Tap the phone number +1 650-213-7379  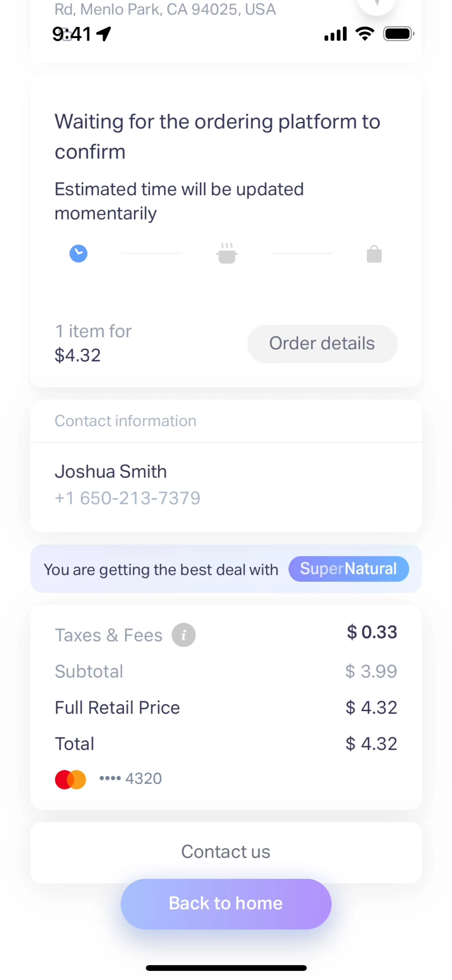[x=127, y=498]
